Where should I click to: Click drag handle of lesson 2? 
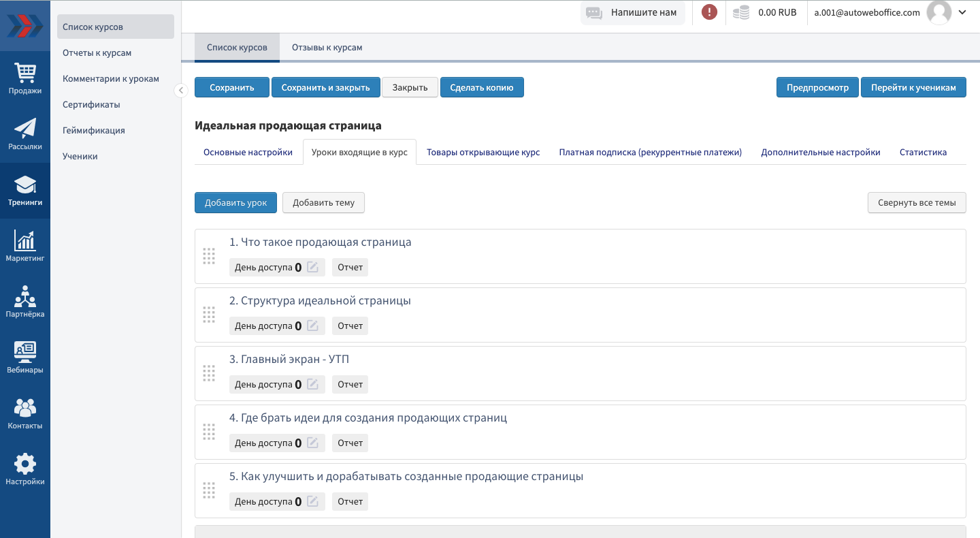[x=209, y=315]
